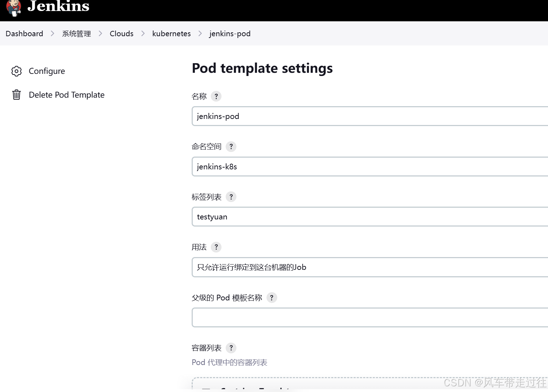Viewport: 548px width, 392px height.
Task: Focus the 标签列表 field containing testyuan
Action: coord(370,217)
